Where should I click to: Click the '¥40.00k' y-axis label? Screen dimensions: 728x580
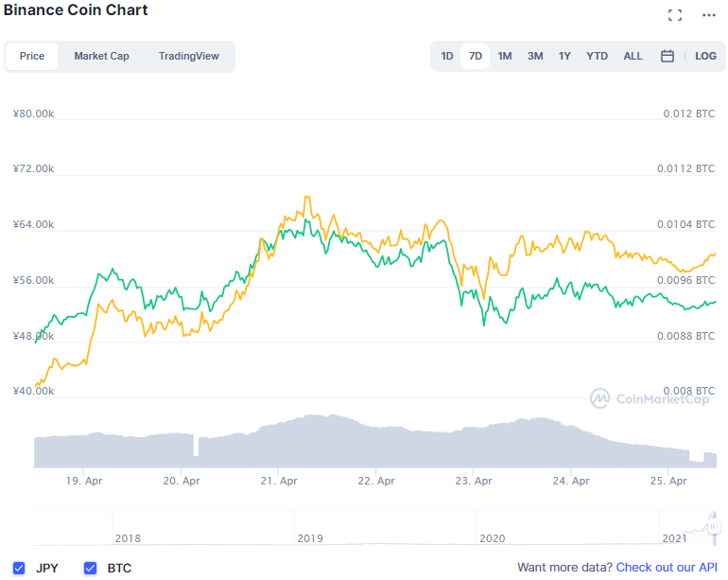(x=33, y=391)
